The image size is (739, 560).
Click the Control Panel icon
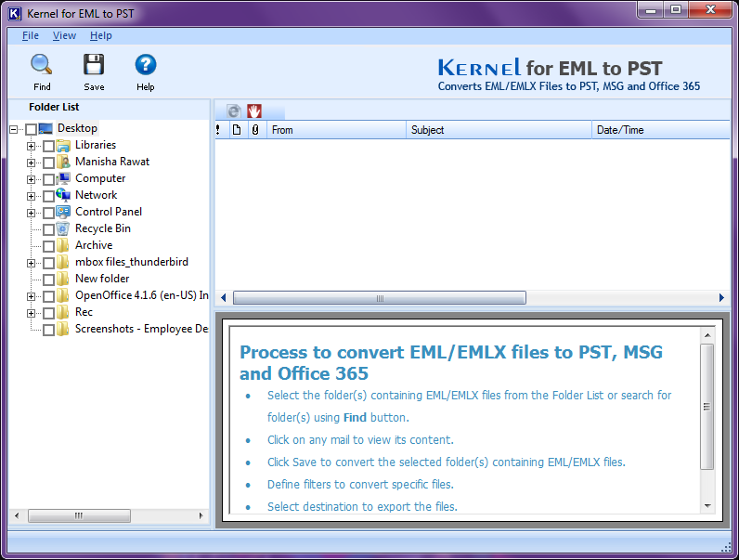[63, 212]
